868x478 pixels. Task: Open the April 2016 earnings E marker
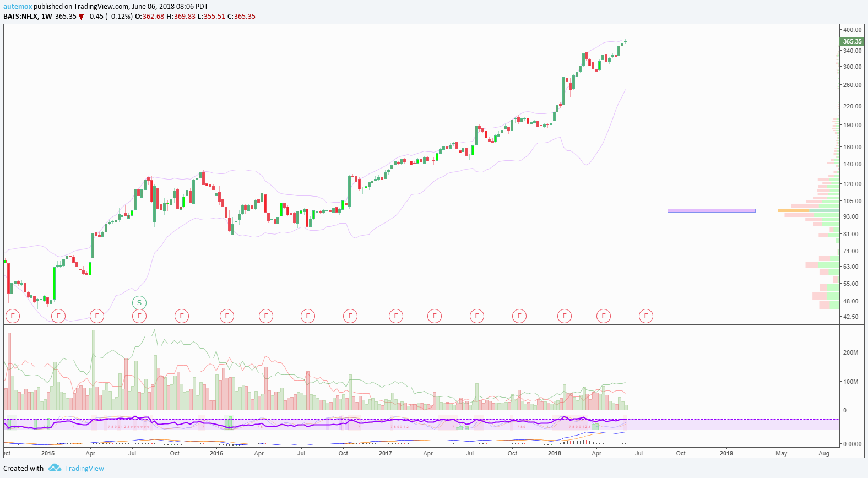pyautogui.click(x=266, y=316)
